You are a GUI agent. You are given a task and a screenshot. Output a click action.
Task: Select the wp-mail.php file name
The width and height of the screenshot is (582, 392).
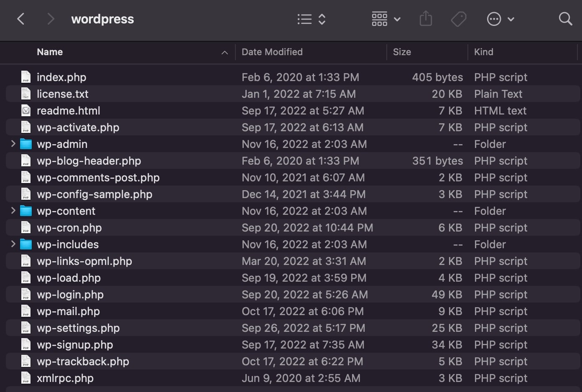click(x=69, y=311)
